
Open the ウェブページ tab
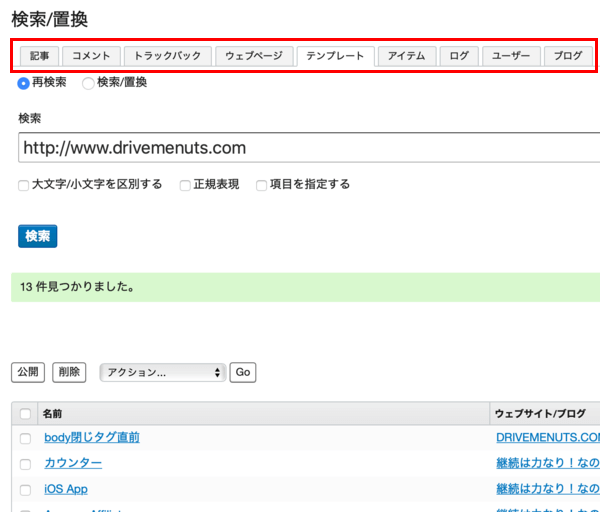(254, 56)
